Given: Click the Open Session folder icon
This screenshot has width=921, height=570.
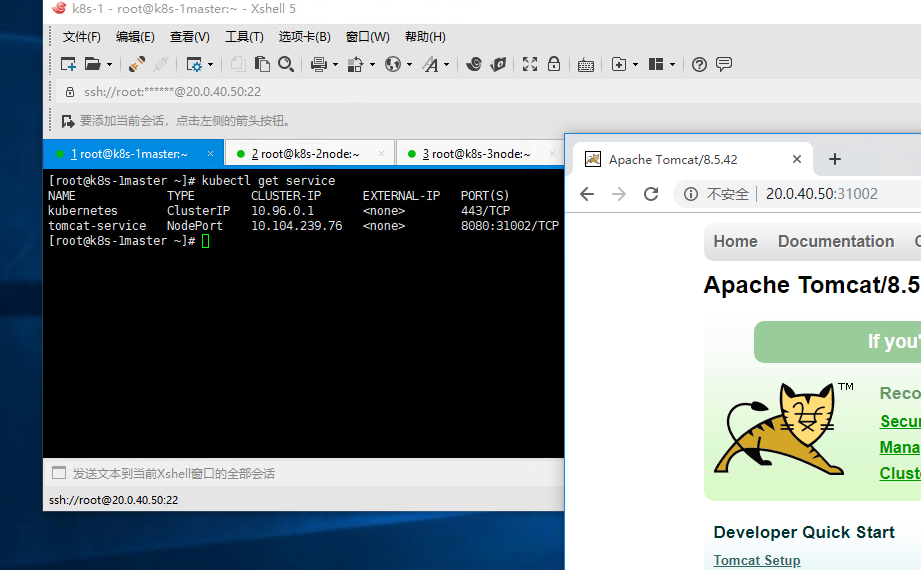Looking at the screenshot, I should [93, 64].
